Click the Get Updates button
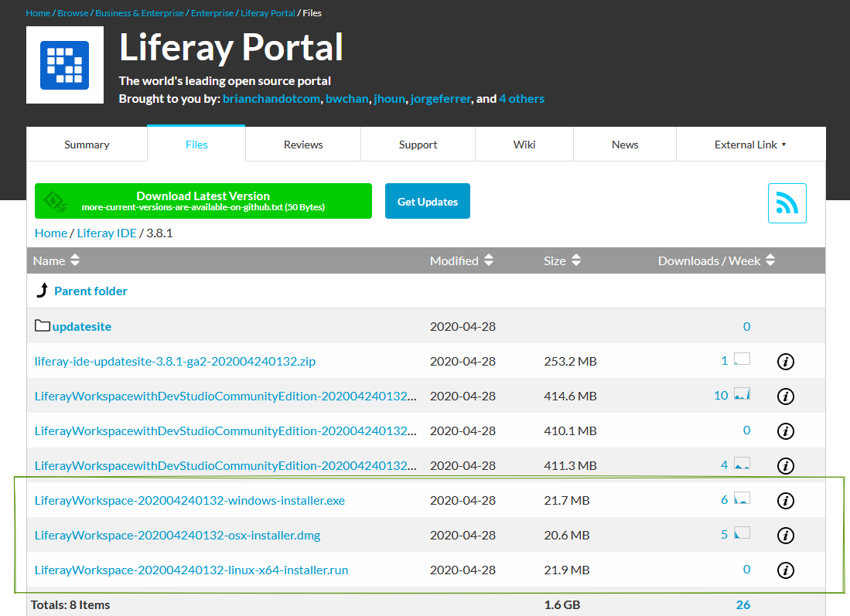Image resolution: width=850 pixels, height=616 pixels. (427, 201)
